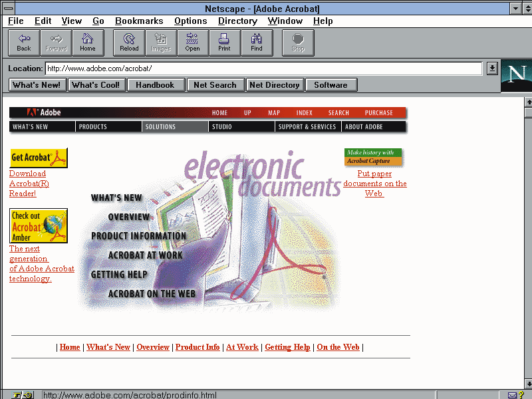Click the Adobe logo in page header
532x399 pixels.
click(44, 112)
